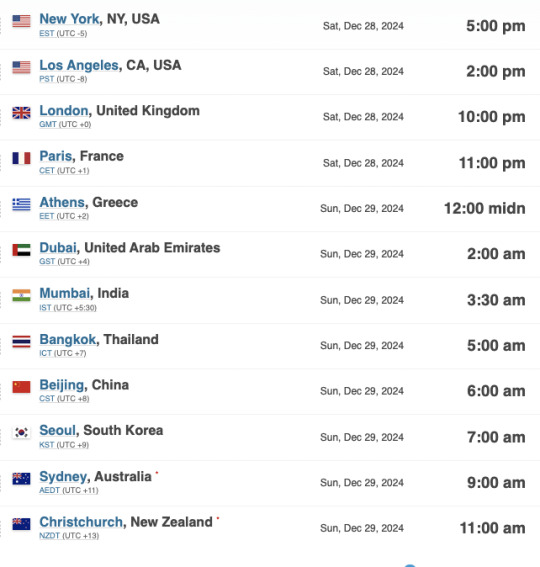Click the GMT link under London

[x=48, y=124]
